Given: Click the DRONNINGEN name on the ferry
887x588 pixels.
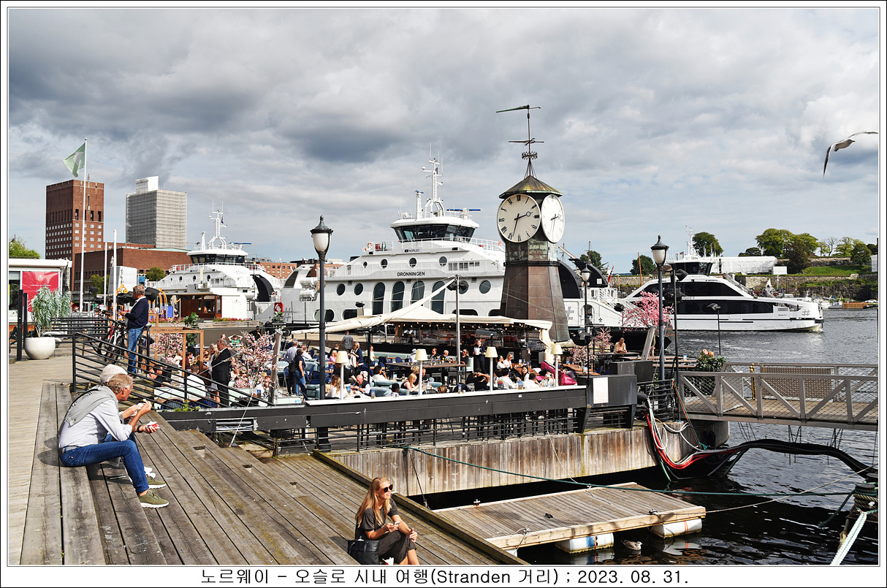Looking at the screenshot, I should (411, 274).
